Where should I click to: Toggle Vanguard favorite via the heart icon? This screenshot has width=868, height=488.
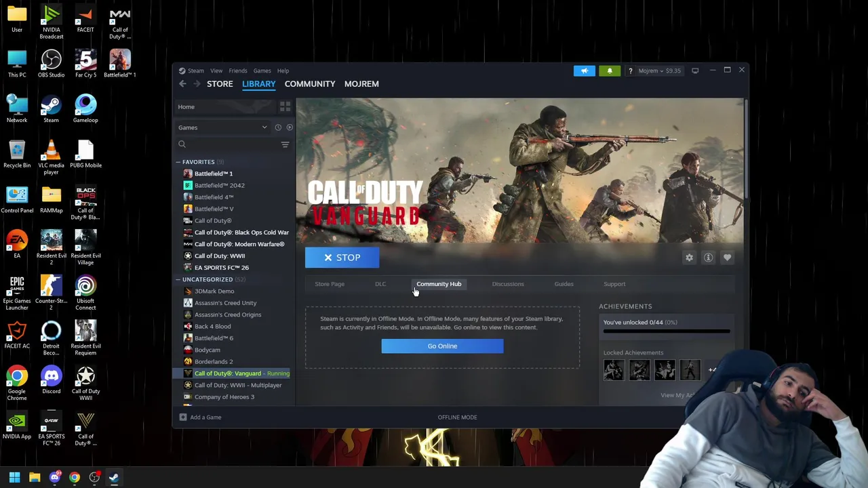(x=727, y=258)
